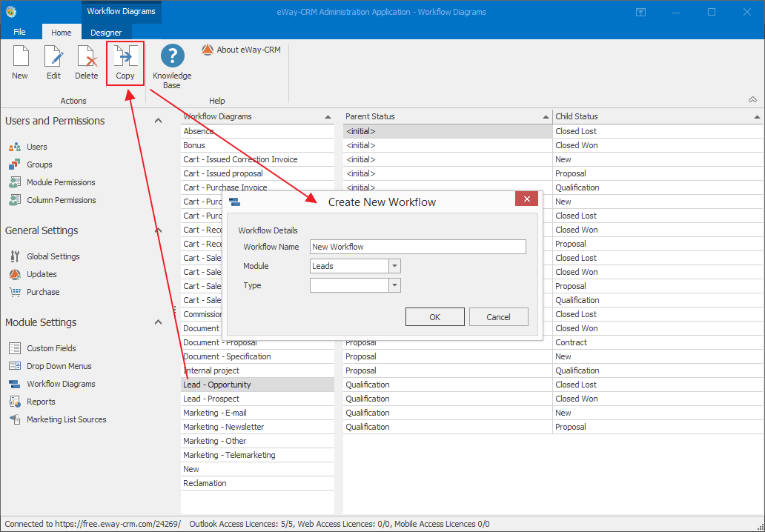
Task: Confirm the dialog with OK
Action: click(x=434, y=317)
